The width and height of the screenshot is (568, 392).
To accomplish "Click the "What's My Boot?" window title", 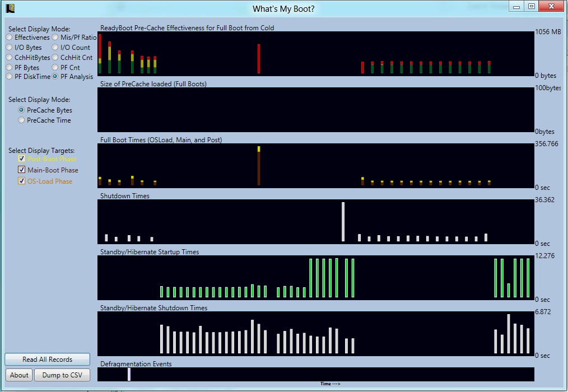I will 283,9.
